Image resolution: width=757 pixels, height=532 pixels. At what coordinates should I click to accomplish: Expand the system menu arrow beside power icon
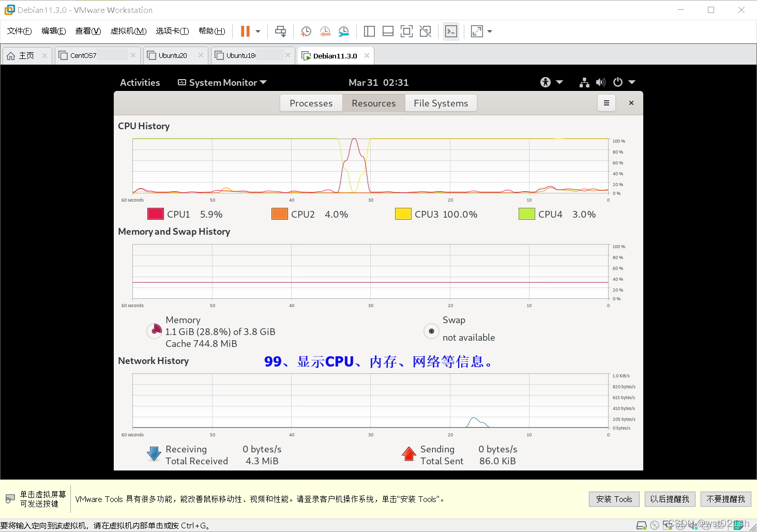tap(631, 82)
